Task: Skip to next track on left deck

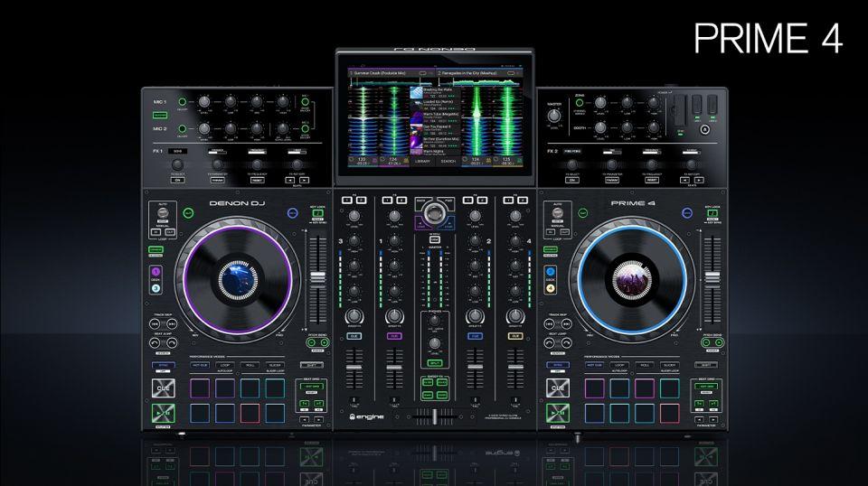Action: coord(172,324)
